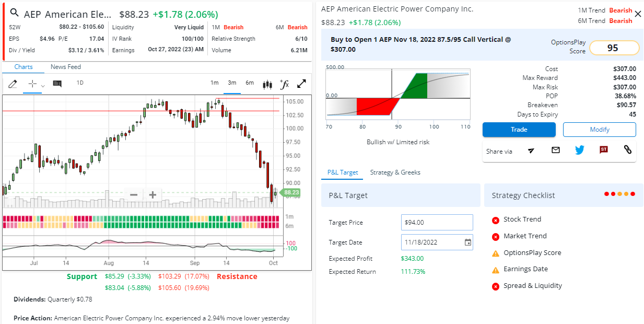The image size is (644, 324).
Task: Open the Strategy & Greeks tab
Action: coord(395,172)
